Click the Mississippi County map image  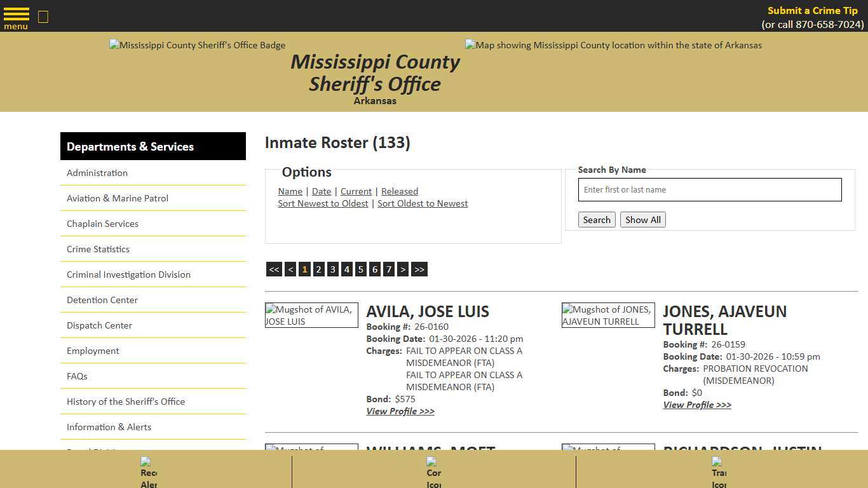tap(613, 45)
